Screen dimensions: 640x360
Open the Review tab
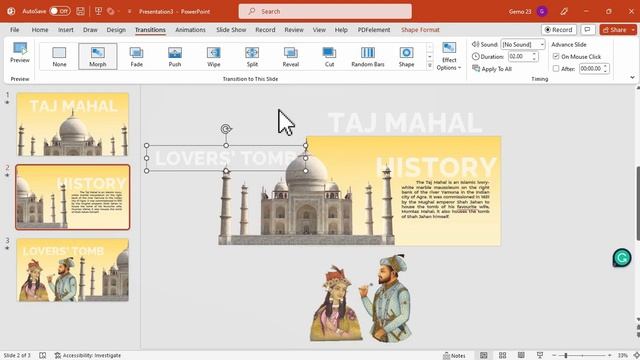[x=294, y=30]
